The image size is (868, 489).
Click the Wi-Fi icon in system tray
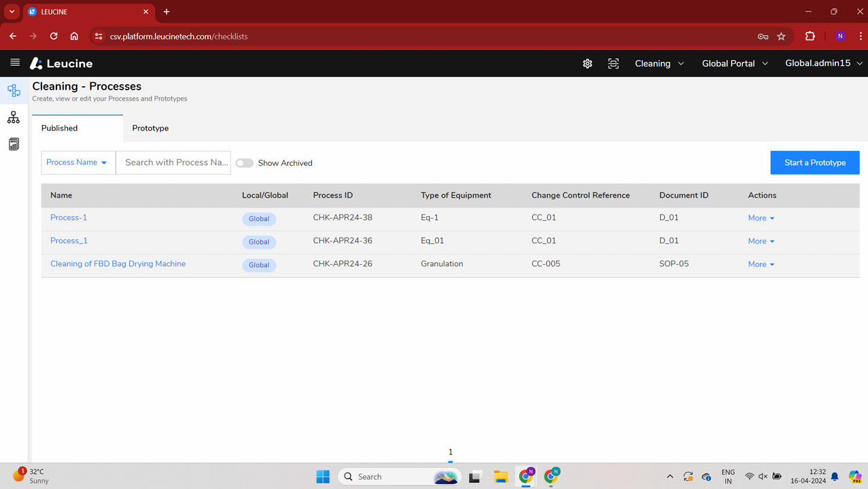tap(749, 477)
